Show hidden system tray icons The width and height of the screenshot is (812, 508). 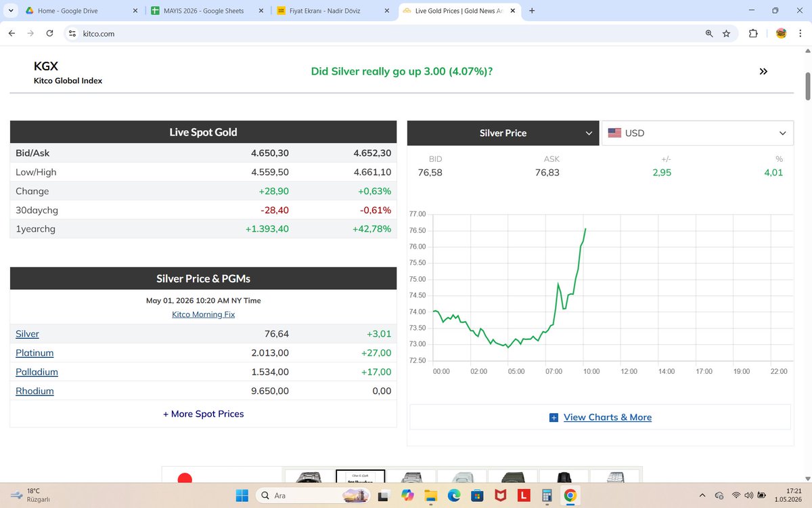702,496
